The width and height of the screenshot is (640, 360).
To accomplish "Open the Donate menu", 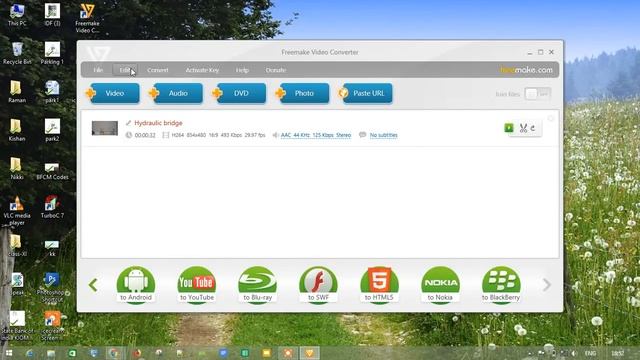I will (x=276, y=70).
